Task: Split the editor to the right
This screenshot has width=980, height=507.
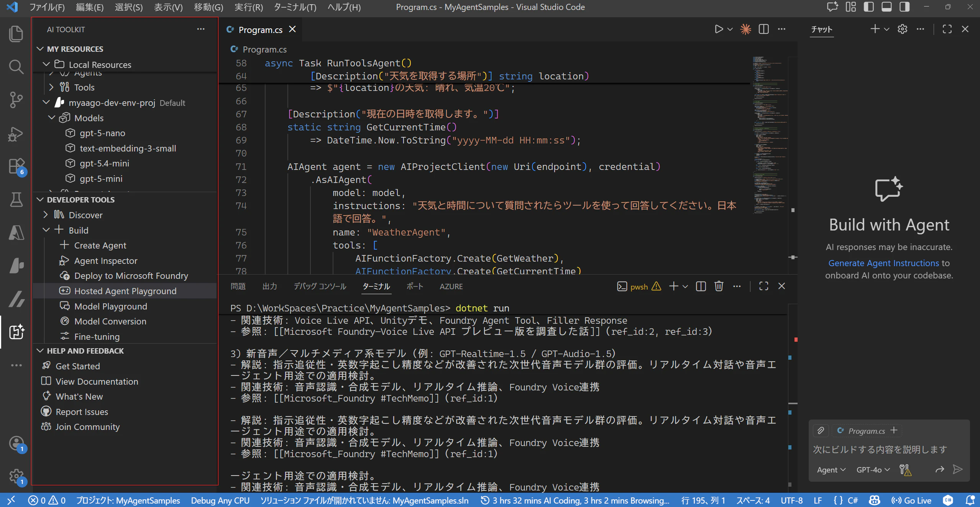Action: [x=763, y=29]
